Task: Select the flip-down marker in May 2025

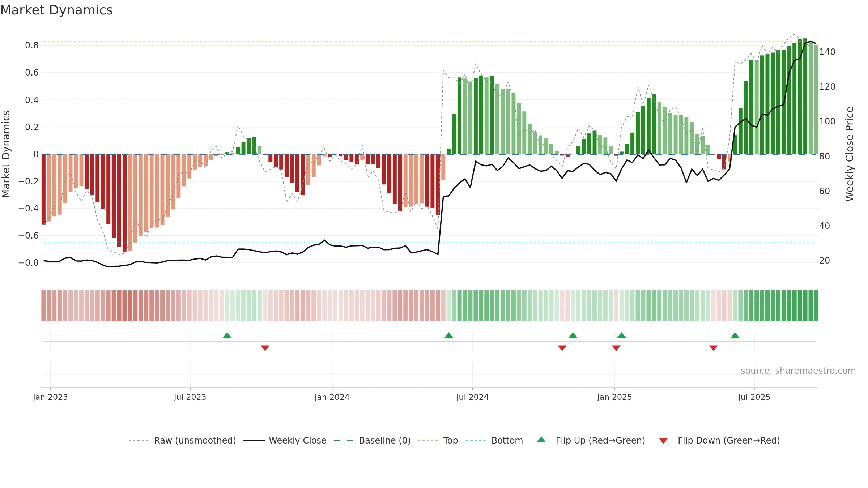Action: pos(714,348)
